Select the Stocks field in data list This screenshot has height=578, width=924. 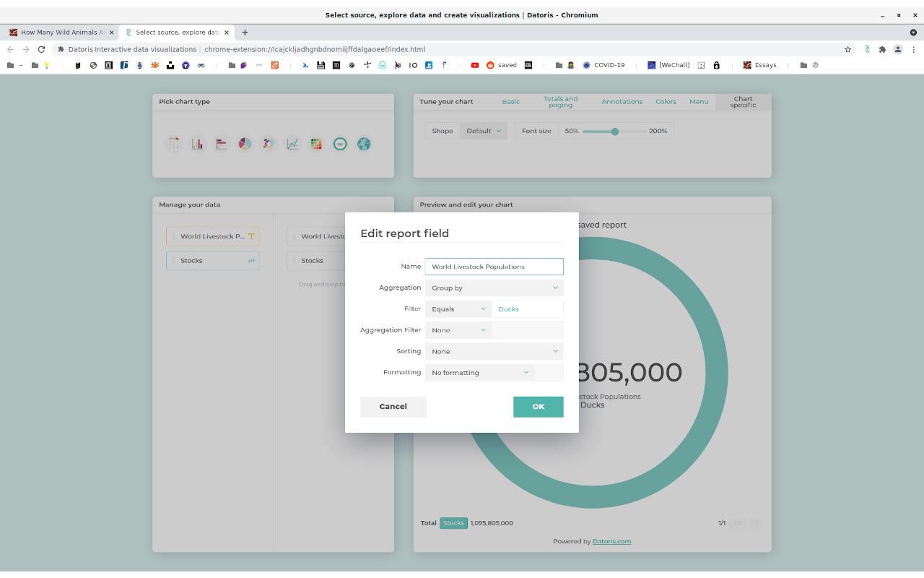point(213,261)
